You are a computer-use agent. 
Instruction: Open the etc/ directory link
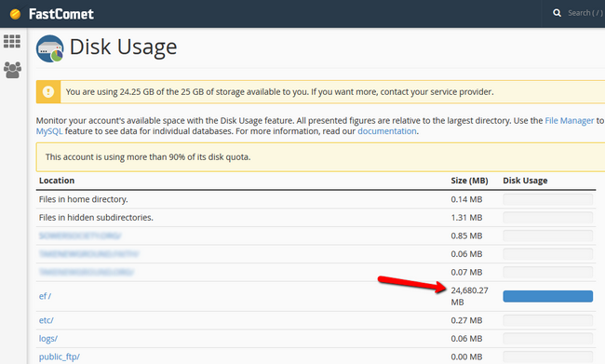point(46,320)
